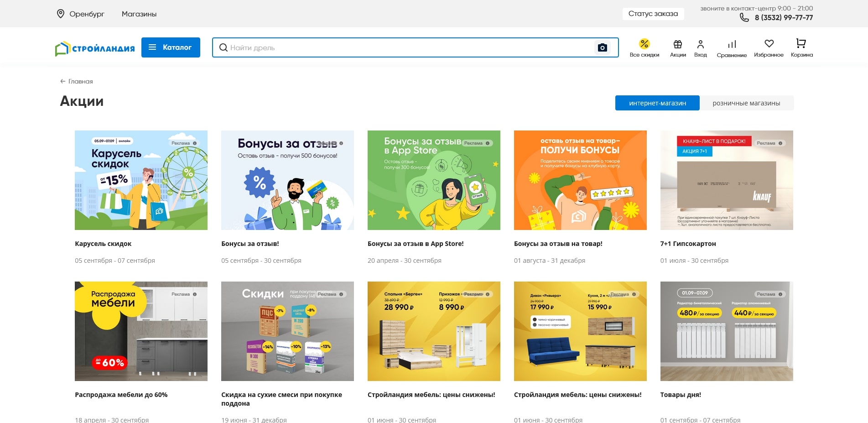Change the city Оренбург
The height and width of the screenshot is (423, 868).
[x=81, y=14]
